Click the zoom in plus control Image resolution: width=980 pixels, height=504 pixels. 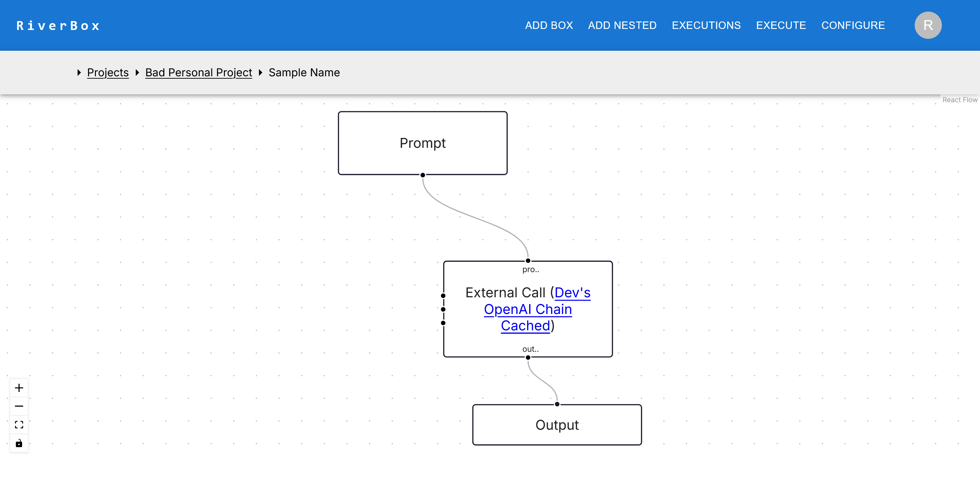tap(19, 388)
